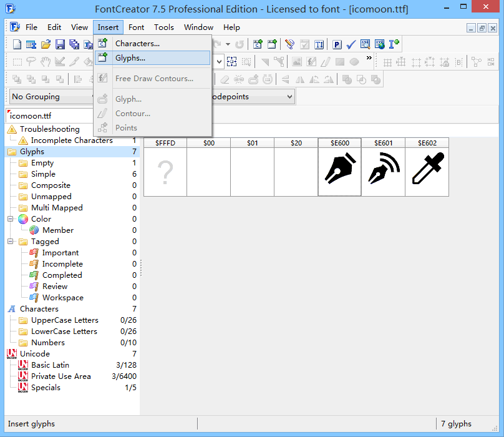Click the eraser icon in third toolbar
The image size is (504, 437).
point(225,79)
